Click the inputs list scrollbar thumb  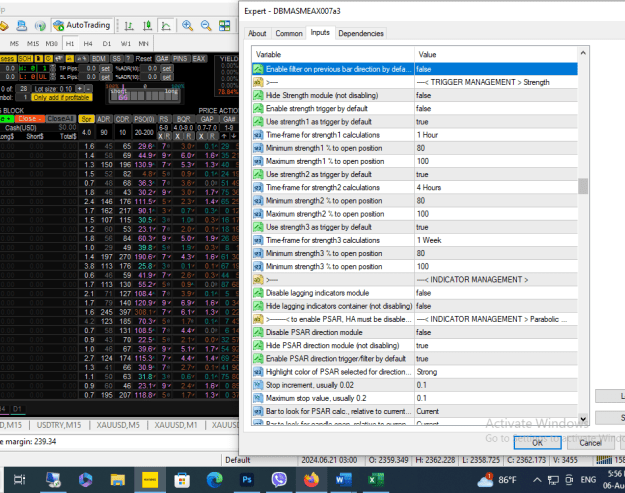(583, 186)
